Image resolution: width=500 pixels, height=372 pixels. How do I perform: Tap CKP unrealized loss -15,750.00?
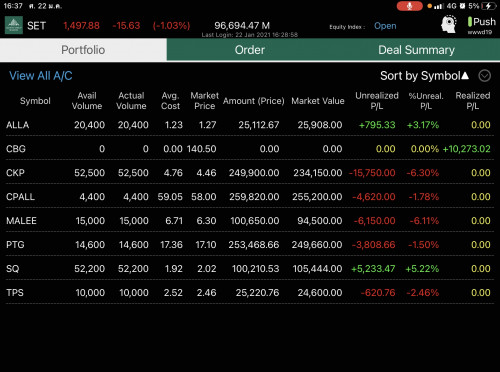click(372, 173)
